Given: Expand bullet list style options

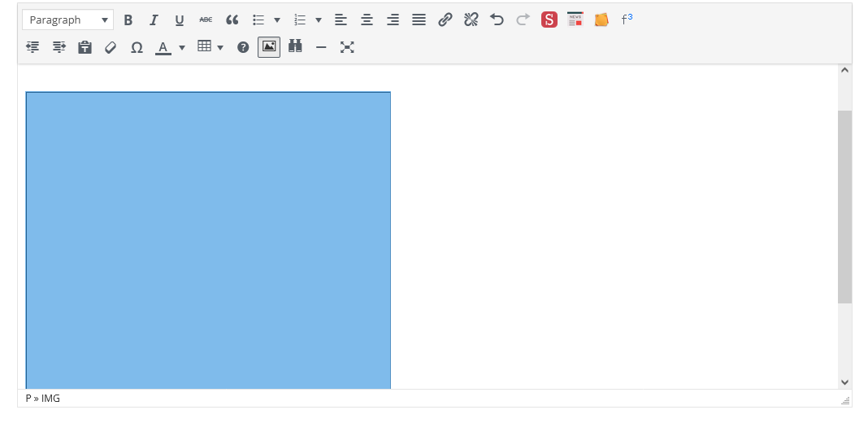Looking at the screenshot, I should [277, 20].
